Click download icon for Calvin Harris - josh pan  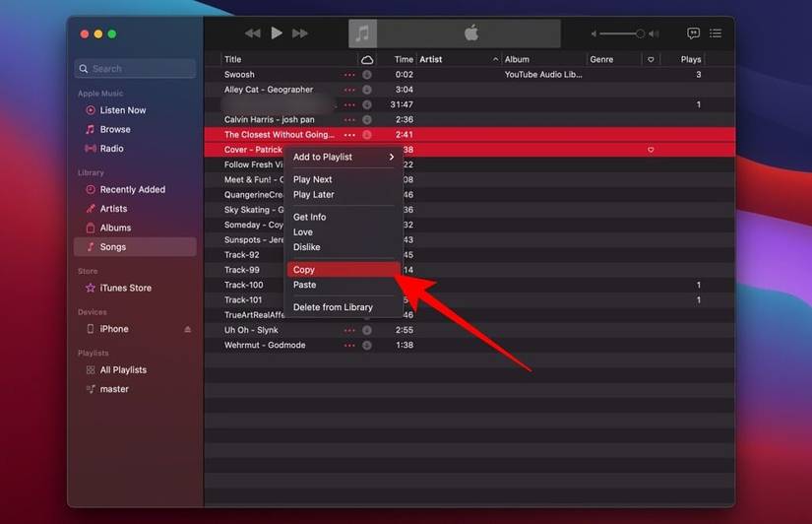[367, 120]
